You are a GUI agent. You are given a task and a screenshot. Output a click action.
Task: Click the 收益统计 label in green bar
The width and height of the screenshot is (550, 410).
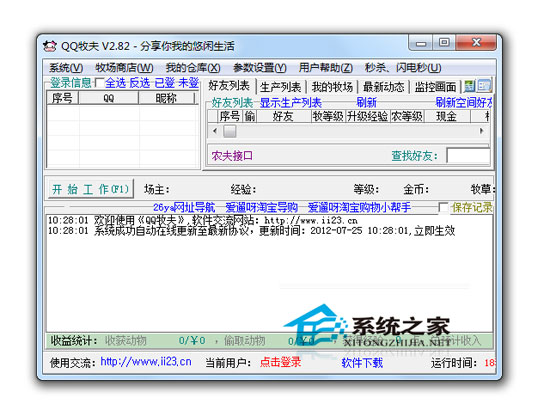coord(74,340)
